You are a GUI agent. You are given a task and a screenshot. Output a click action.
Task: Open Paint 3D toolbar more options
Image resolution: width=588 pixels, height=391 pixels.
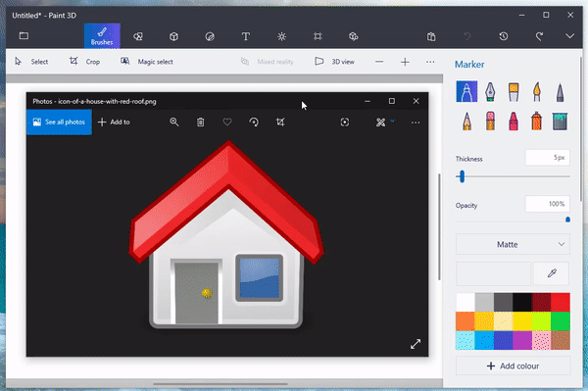pos(430,62)
